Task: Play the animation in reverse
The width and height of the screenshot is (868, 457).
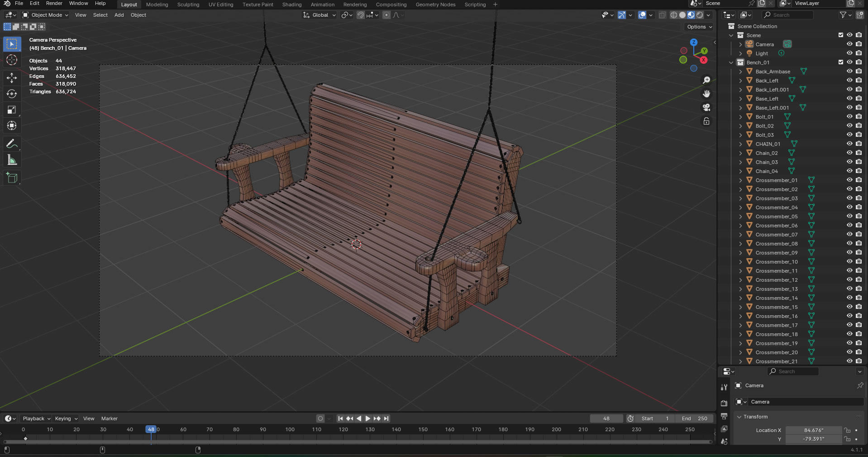Action: click(359, 419)
